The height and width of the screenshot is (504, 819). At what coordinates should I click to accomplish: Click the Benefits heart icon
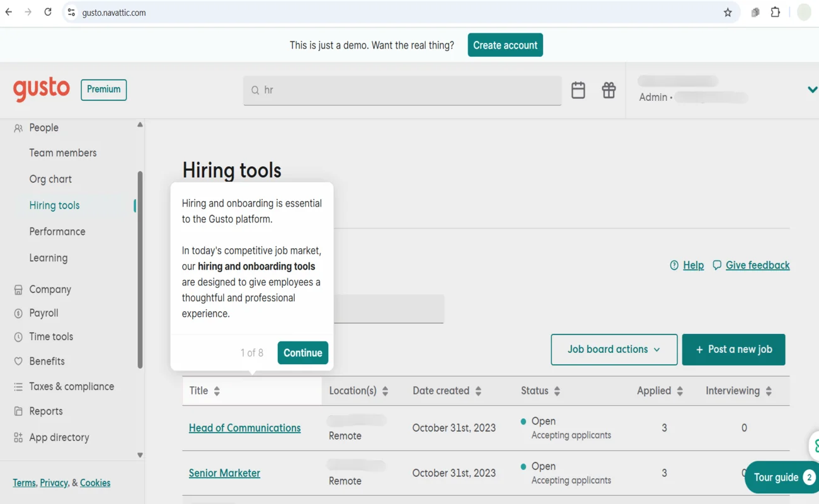[x=18, y=362]
